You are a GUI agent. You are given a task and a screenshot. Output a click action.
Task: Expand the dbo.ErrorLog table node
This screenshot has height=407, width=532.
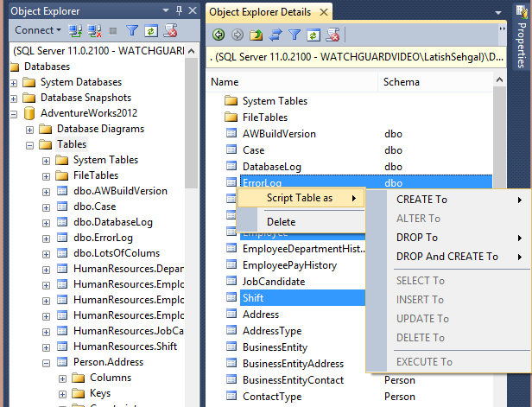pyautogui.click(x=47, y=238)
